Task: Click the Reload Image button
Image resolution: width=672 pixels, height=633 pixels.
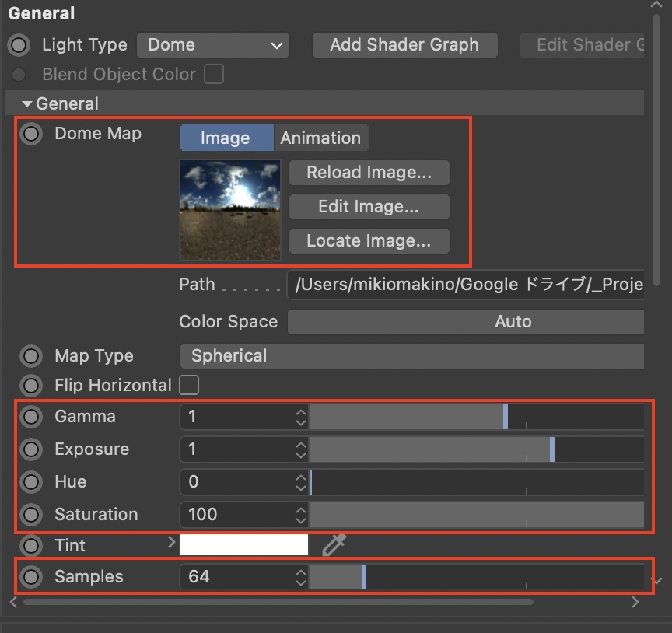Action: [369, 173]
